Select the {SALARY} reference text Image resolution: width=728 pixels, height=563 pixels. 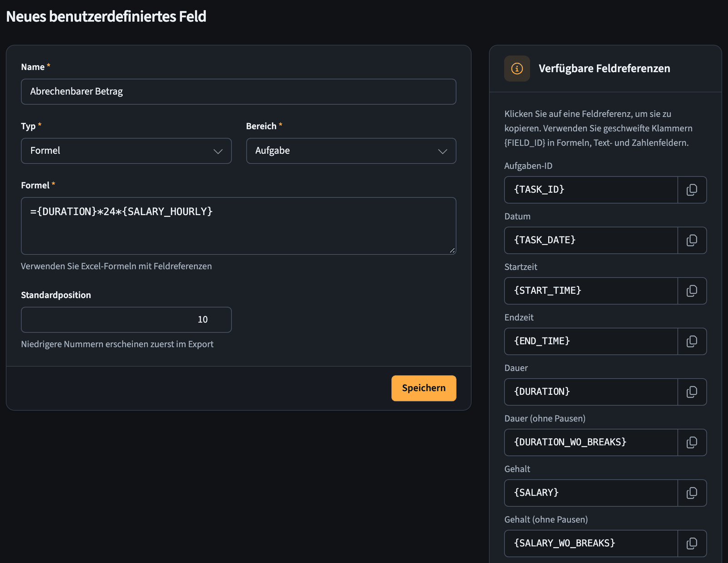(536, 493)
